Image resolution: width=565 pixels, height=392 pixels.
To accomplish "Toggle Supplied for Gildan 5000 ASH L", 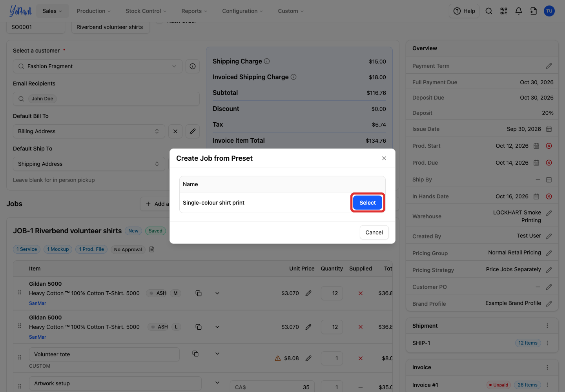I will coord(361,327).
